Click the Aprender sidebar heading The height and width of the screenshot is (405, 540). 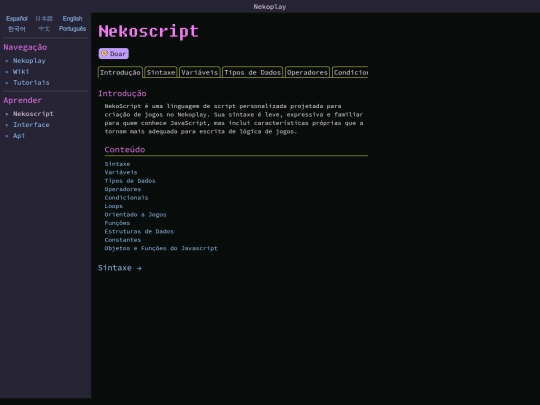22,101
